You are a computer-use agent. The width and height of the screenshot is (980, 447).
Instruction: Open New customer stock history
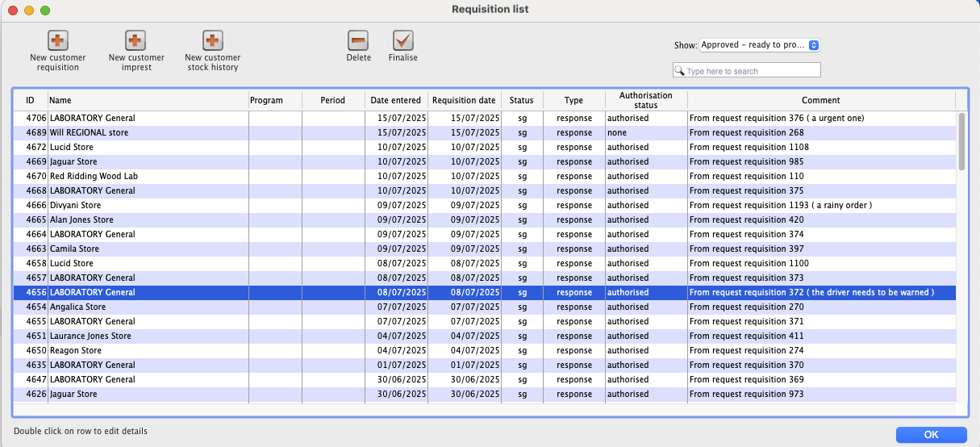(212, 40)
